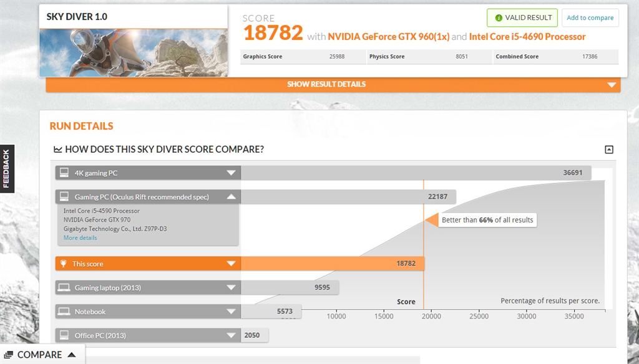Expand the 4K gaming PC row arrow
This screenshot has width=639, height=364.
point(231,173)
